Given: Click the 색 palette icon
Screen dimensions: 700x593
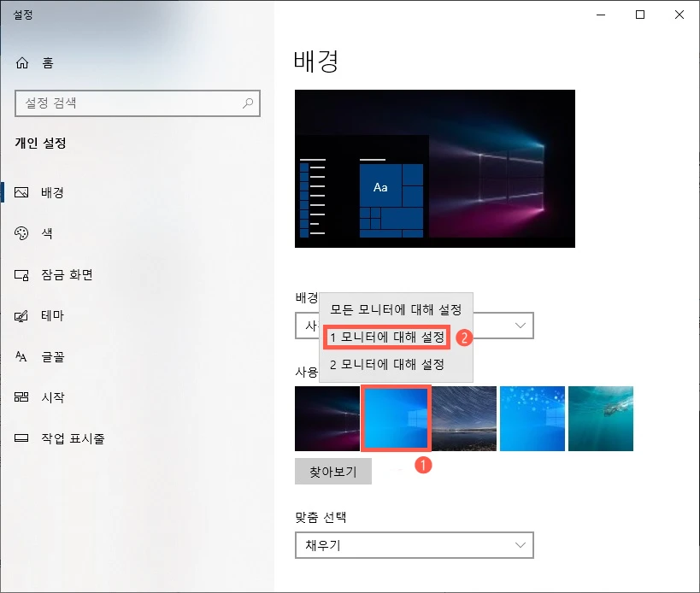Looking at the screenshot, I should click(21, 233).
